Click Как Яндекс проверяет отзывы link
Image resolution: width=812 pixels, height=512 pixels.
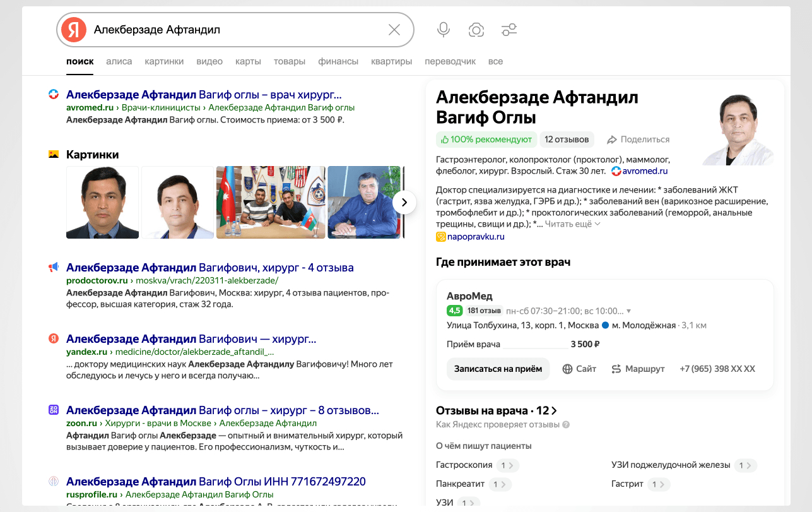[x=498, y=425]
